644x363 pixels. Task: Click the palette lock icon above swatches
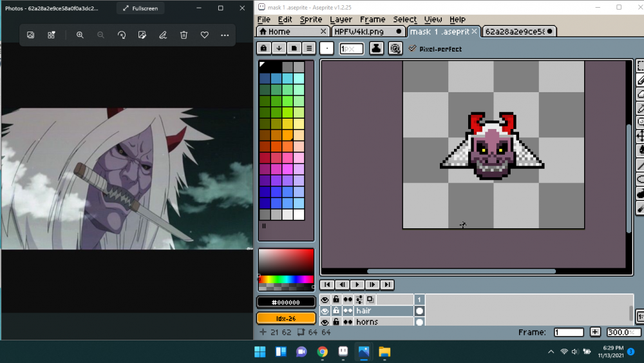(x=263, y=48)
